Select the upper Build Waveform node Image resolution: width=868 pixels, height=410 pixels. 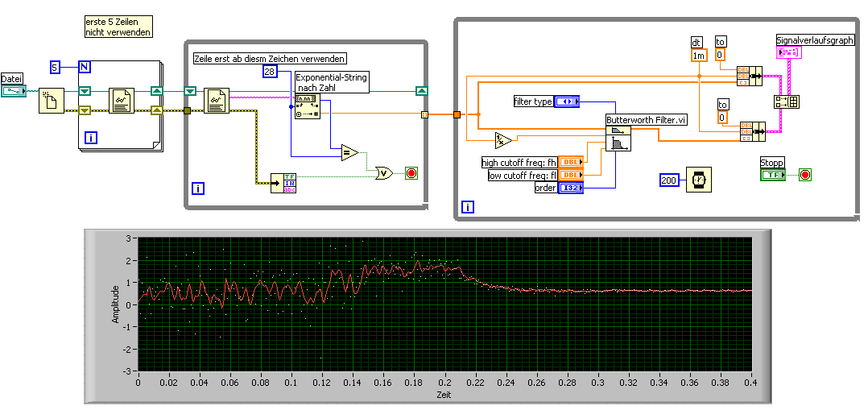749,76
